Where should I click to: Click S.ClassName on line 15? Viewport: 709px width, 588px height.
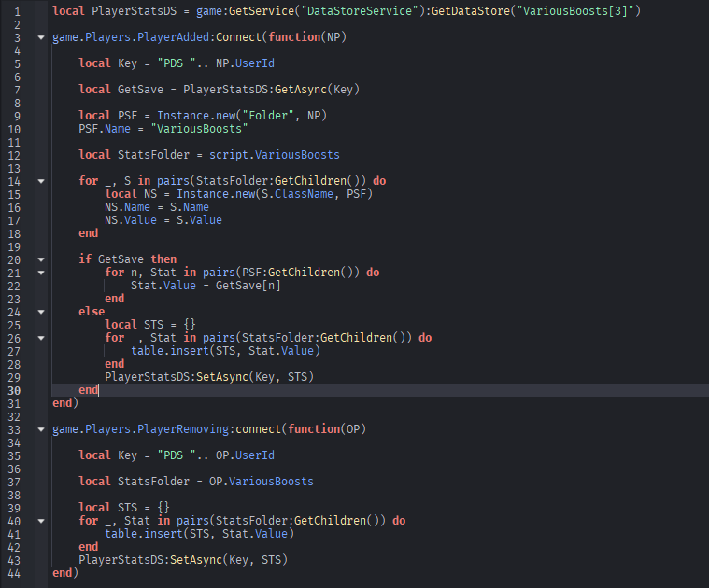298,194
